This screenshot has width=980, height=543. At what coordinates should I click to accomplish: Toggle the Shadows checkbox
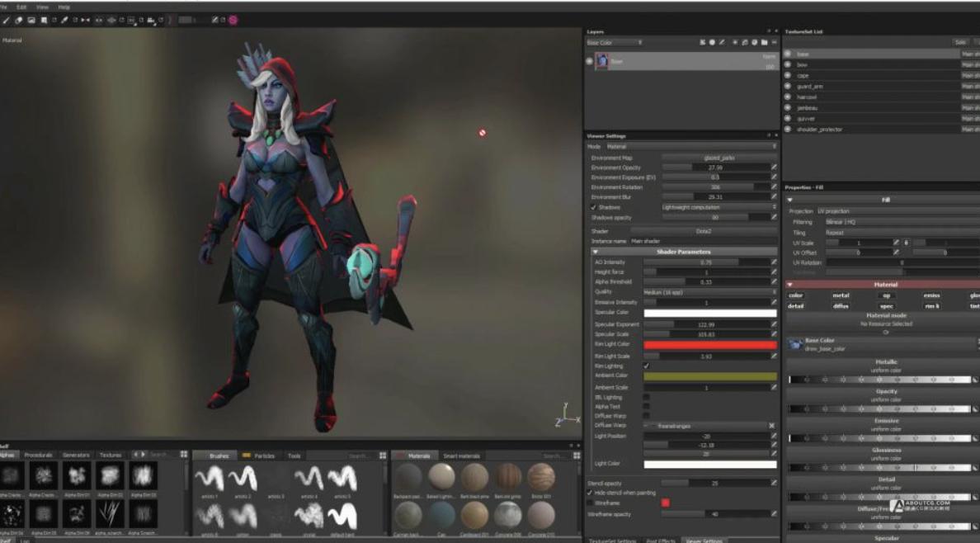594,207
